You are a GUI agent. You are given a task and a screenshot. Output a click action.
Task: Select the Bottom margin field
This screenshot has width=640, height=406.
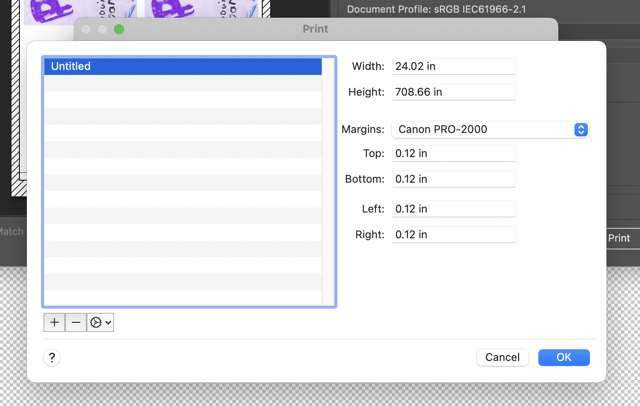(453, 179)
